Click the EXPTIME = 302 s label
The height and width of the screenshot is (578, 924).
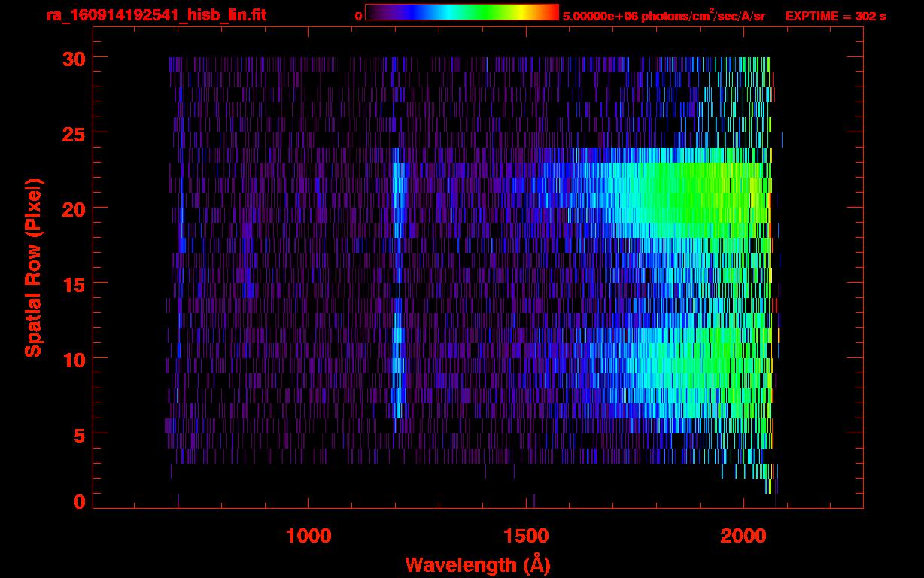coord(835,16)
